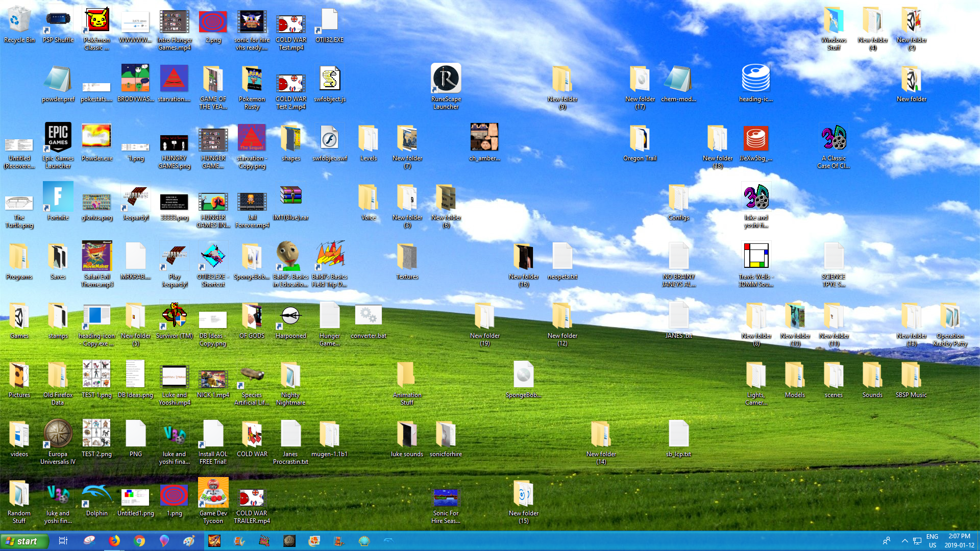Click the start button
The image size is (980, 551).
tap(24, 541)
